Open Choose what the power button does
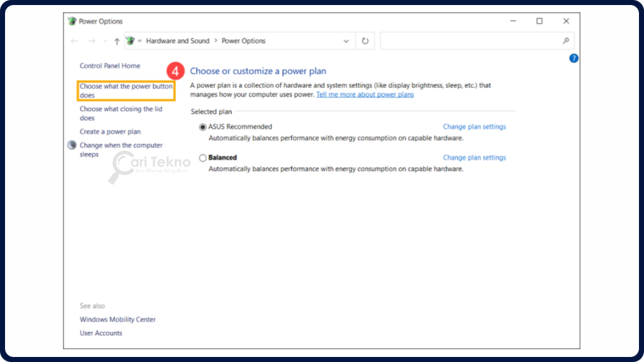This screenshot has height=362, width=644. click(125, 90)
